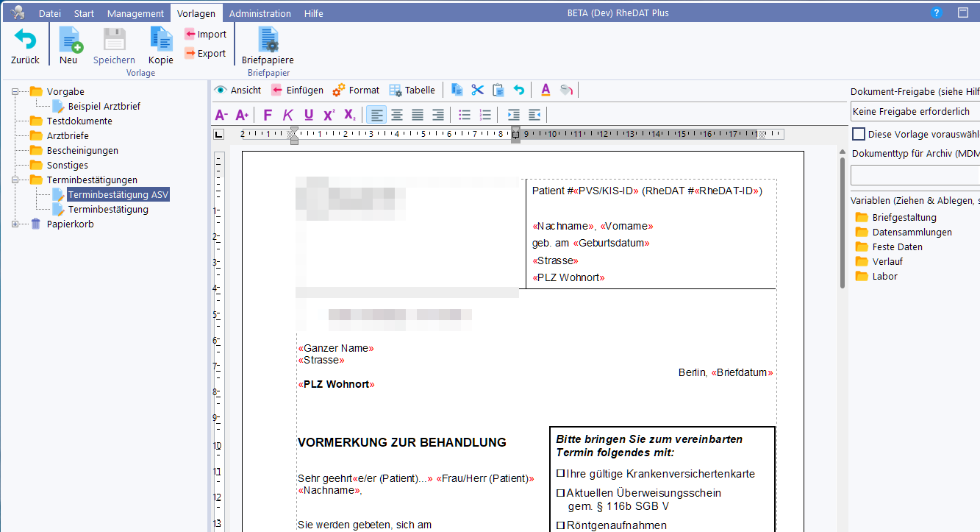Select Beispiel Arztbrief in the tree
Screen dimensions: 980x532
[104, 107]
